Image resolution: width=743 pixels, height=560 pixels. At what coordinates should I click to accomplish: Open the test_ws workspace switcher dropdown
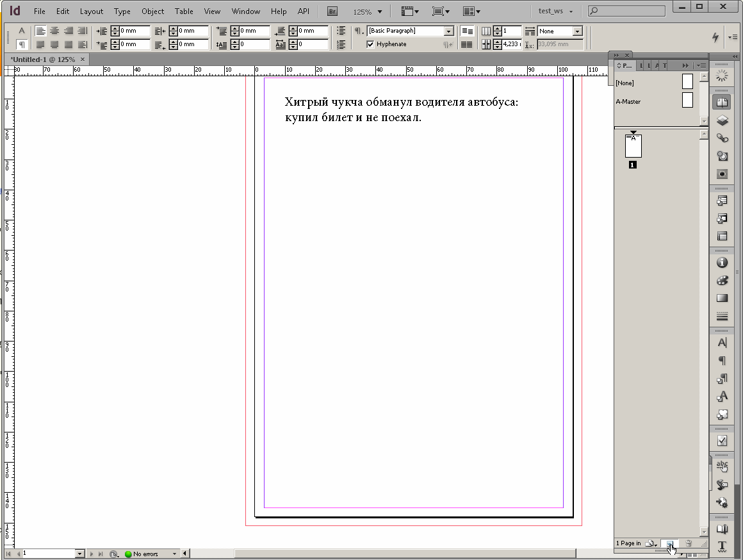(x=555, y=11)
